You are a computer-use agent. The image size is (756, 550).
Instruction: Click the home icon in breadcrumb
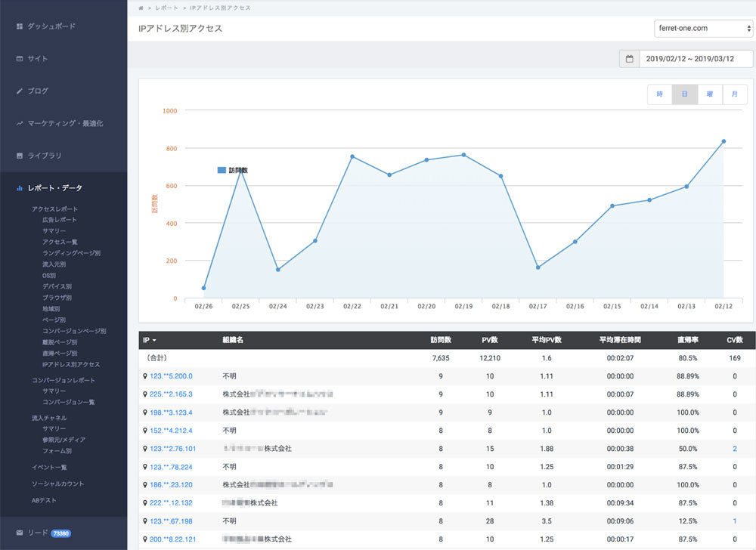point(141,8)
